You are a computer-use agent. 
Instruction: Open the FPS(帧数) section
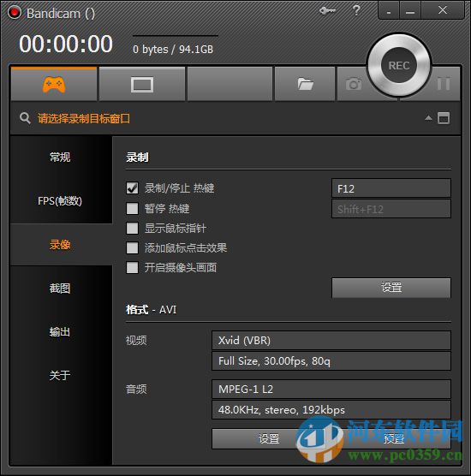pyautogui.click(x=61, y=201)
